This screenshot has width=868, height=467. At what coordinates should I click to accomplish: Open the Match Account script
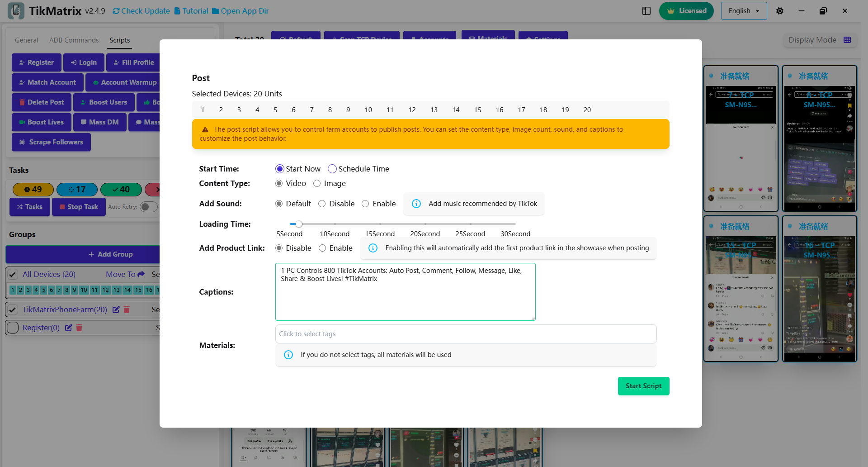(x=47, y=82)
